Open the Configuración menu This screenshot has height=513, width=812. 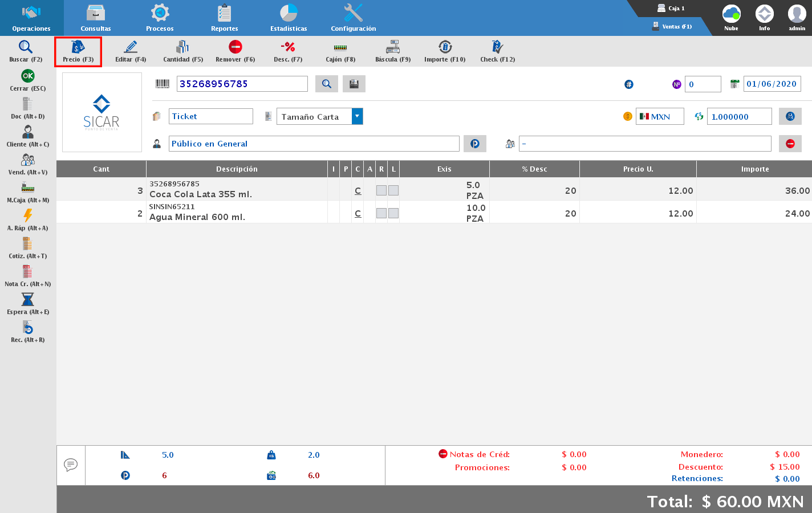(354, 18)
